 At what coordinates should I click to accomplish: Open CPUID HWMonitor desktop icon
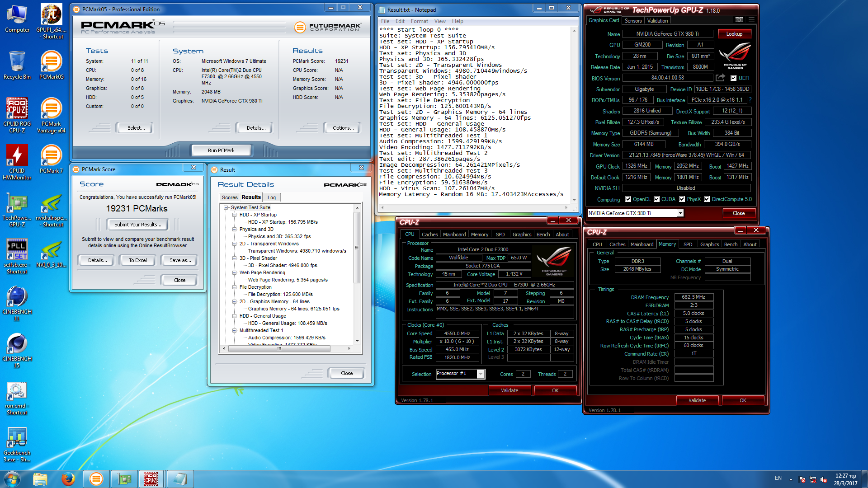[x=17, y=162]
